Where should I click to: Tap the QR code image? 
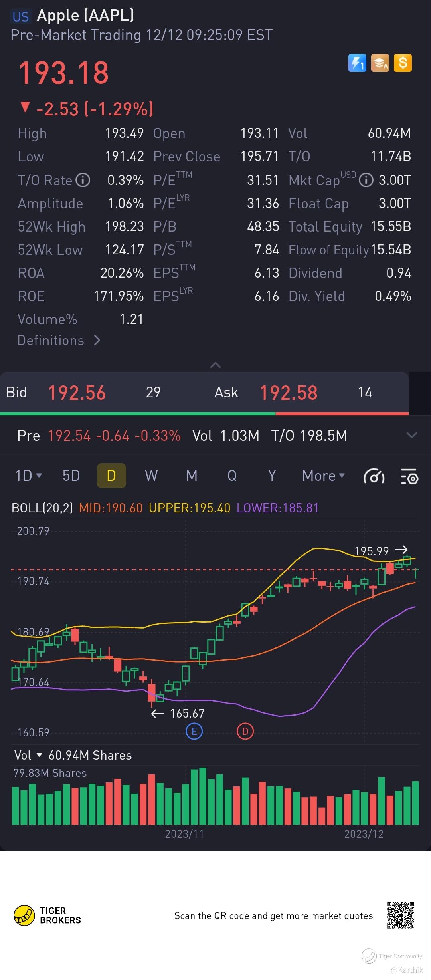point(400,915)
